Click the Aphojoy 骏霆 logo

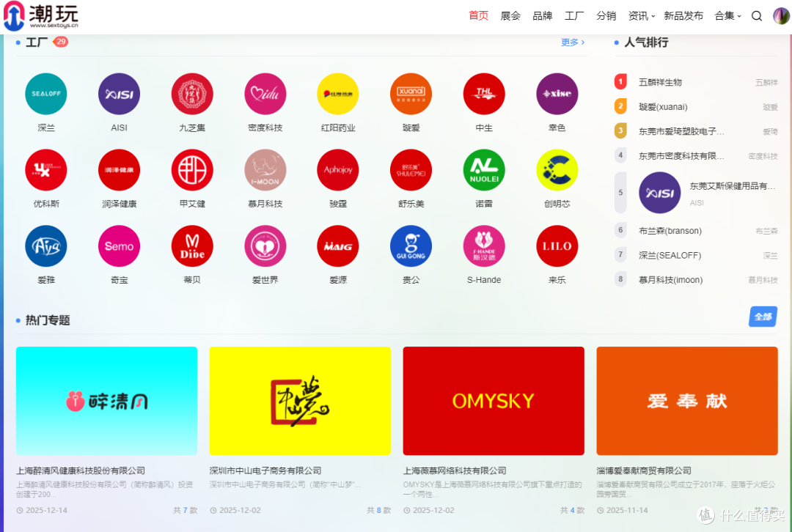point(338,170)
